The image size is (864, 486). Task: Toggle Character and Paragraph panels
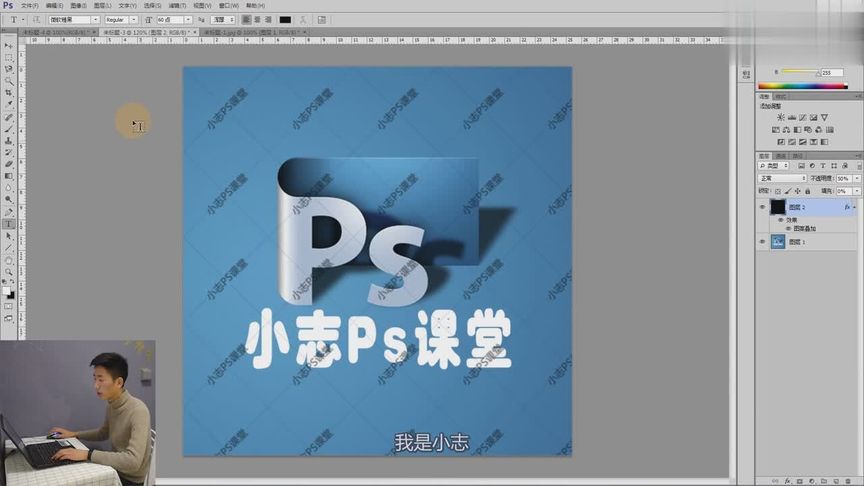(322, 20)
